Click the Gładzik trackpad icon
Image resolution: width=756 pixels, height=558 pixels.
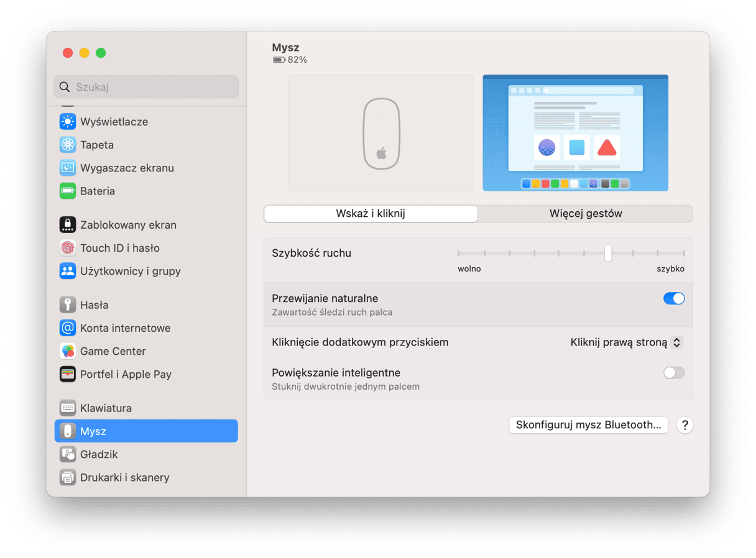tap(67, 454)
